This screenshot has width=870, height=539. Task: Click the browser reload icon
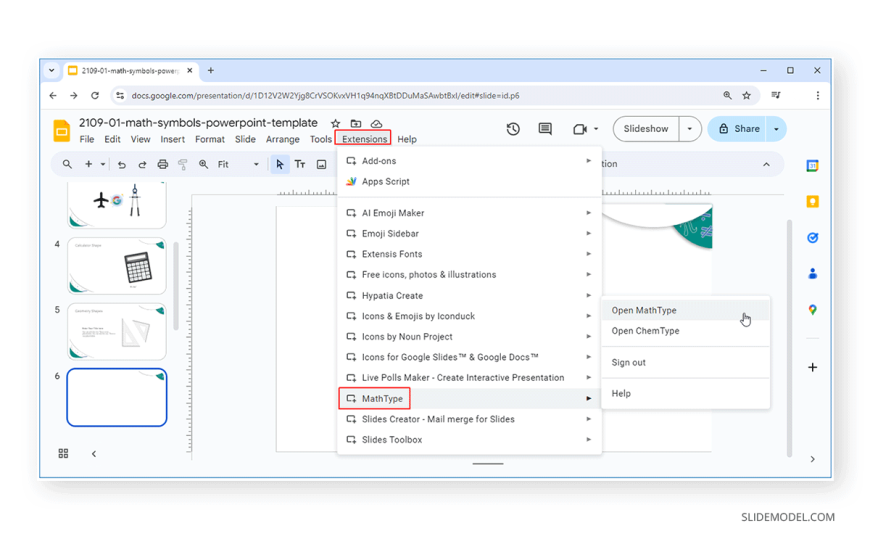[x=95, y=95]
